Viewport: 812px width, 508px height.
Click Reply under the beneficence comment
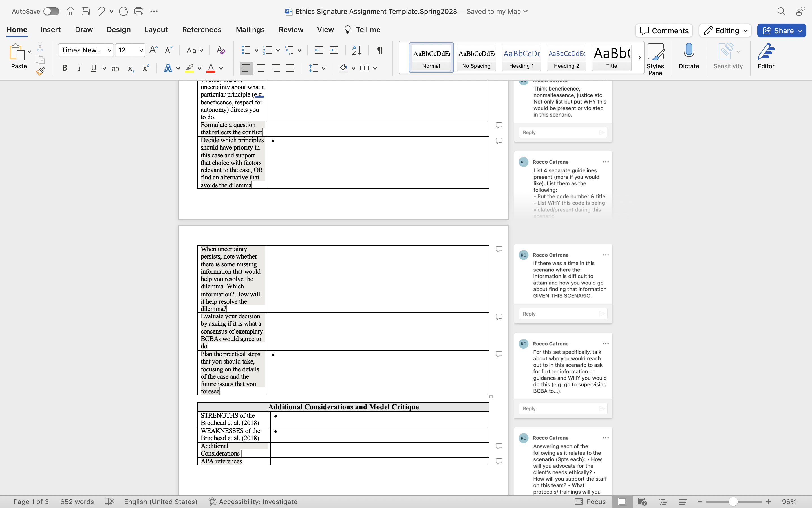click(x=563, y=132)
